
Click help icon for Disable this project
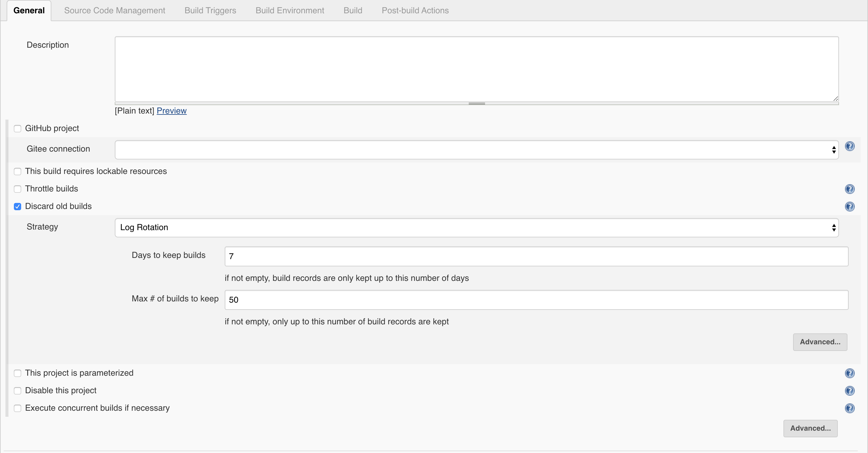[x=850, y=391]
